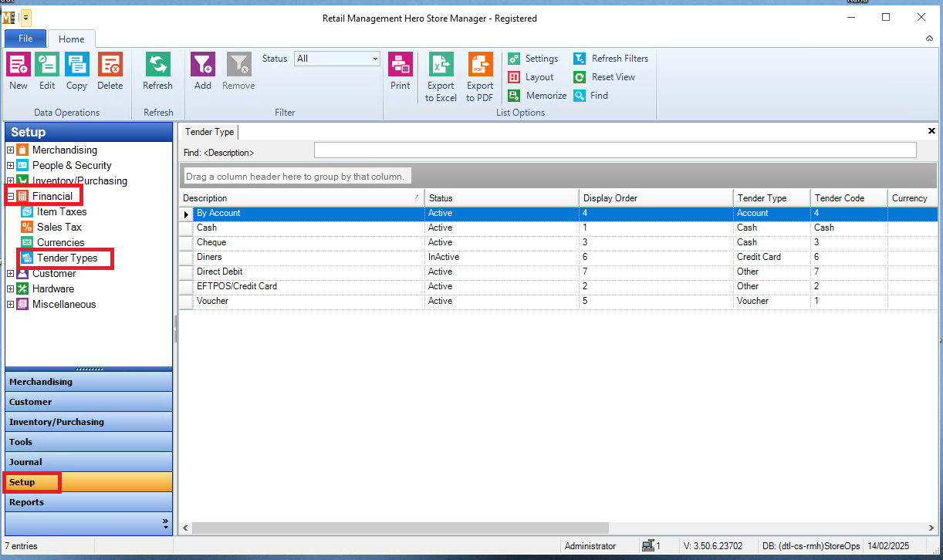The height and width of the screenshot is (560, 943).
Task: Select the Voucher tender row
Action: click(x=559, y=301)
